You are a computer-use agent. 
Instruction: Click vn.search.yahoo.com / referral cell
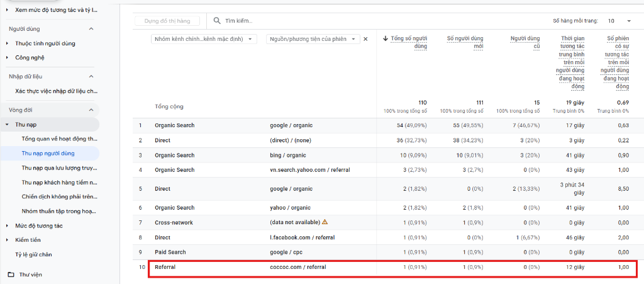tap(309, 170)
